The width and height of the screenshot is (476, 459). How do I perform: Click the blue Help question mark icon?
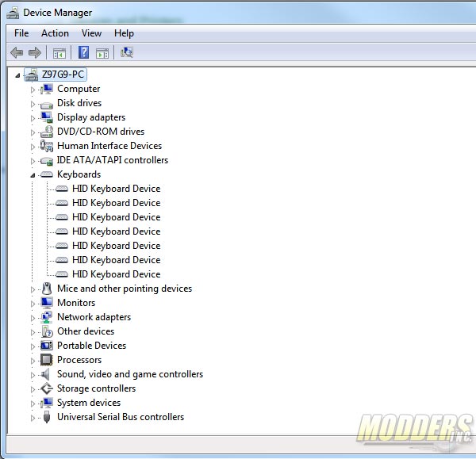[84, 52]
